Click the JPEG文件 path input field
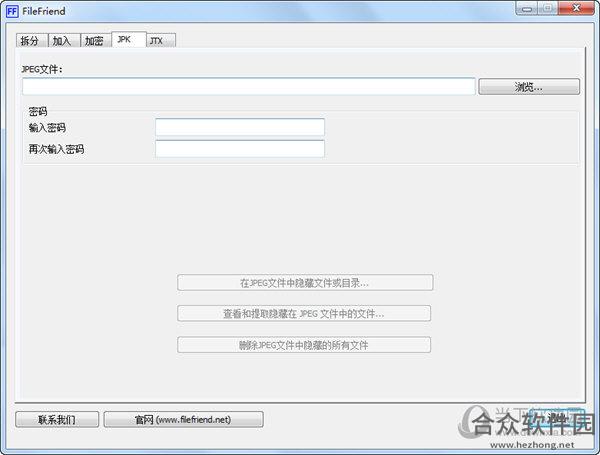The image size is (600, 455). tap(249, 86)
